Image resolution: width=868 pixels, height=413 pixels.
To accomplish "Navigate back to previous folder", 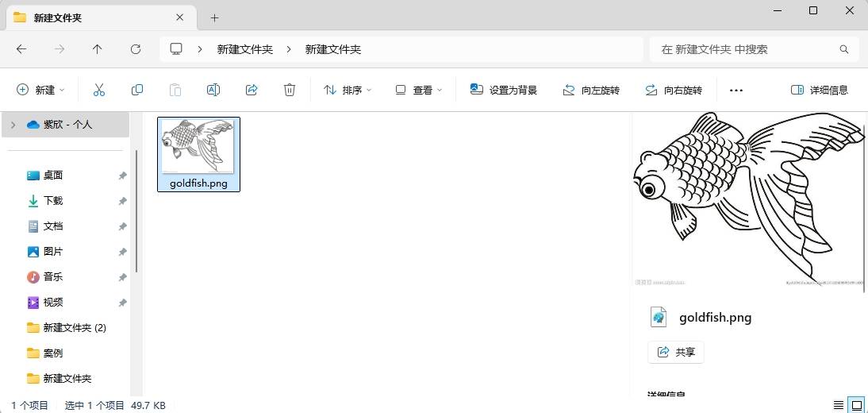I will (x=21, y=49).
